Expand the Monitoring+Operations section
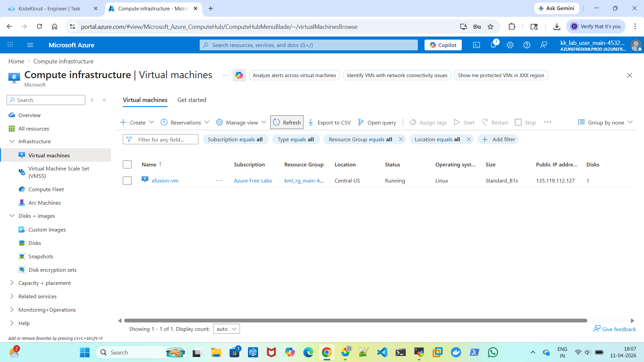This screenshot has height=362, width=644. [x=12, y=310]
